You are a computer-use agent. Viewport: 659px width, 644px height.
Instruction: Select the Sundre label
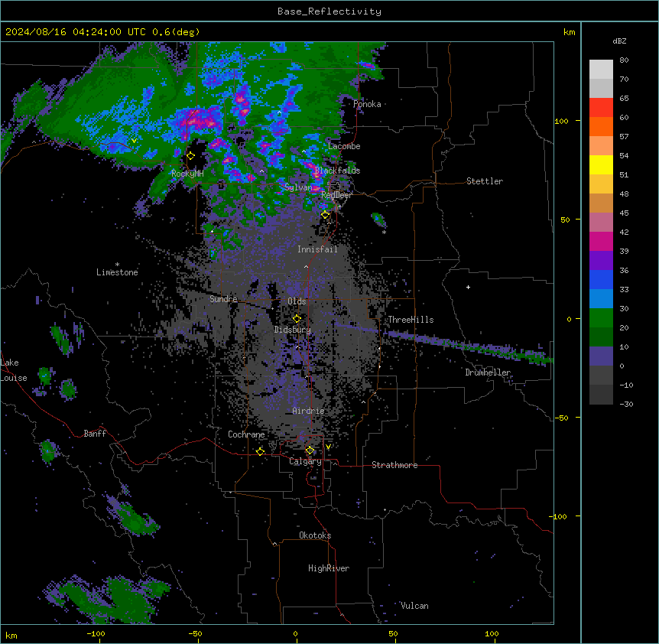[x=223, y=299]
